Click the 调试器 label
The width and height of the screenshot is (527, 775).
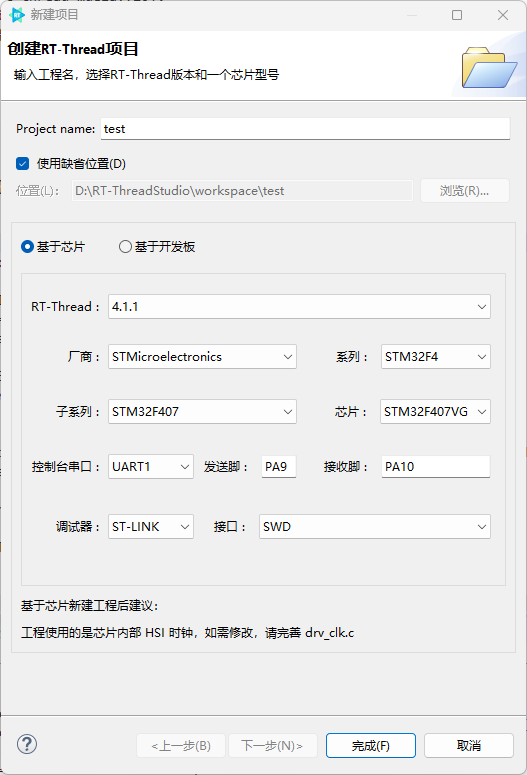coord(78,526)
